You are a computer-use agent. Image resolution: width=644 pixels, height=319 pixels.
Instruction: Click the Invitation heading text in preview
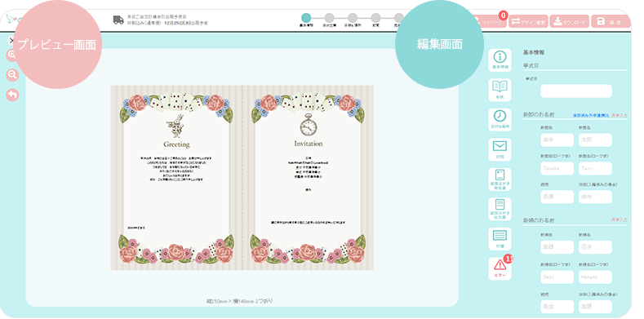point(309,144)
